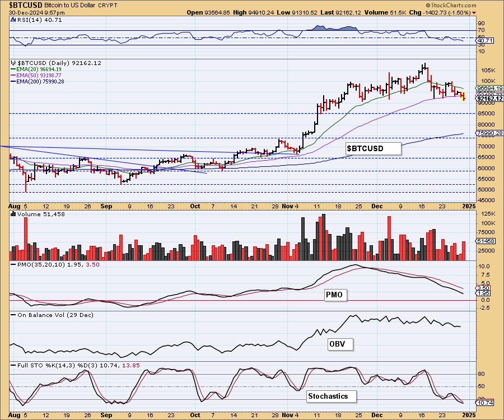The width and height of the screenshot is (504, 420).
Task: Click the RSI(14) 40.71 label
Action: [x=39, y=20]
